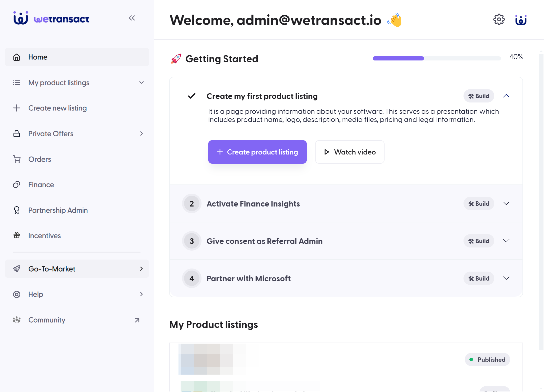Click the 40% progress value
The height and width of the screenshot is (392, 544).
click(x=516, y=57)
